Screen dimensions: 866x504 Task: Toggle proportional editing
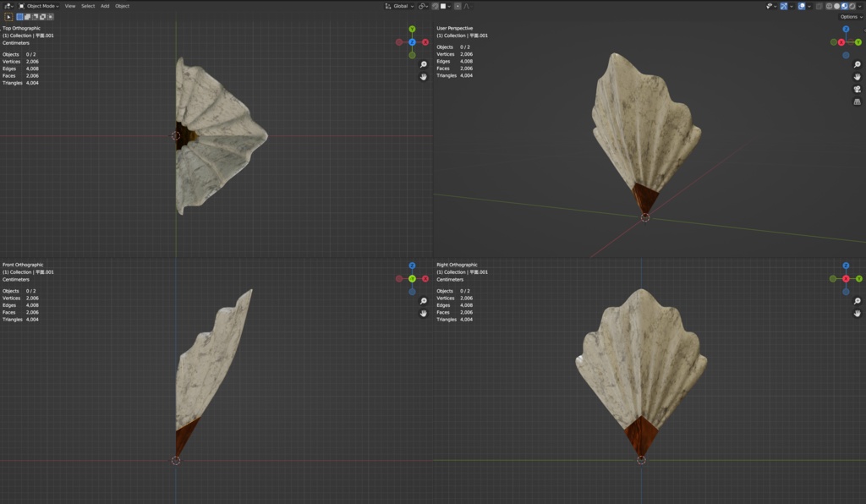[x=458, y=6]
